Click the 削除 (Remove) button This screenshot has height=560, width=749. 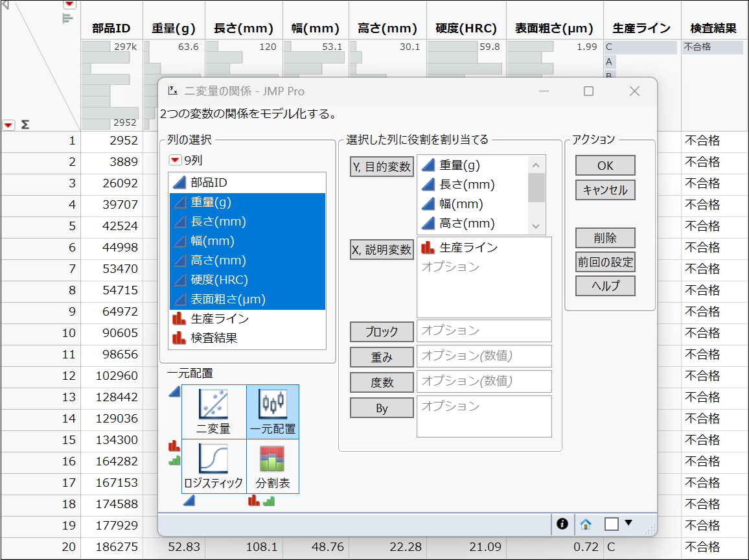click(605, 238)
